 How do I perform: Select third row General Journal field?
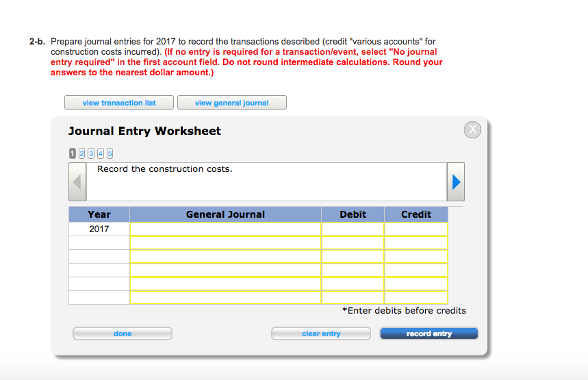(225, 257)
